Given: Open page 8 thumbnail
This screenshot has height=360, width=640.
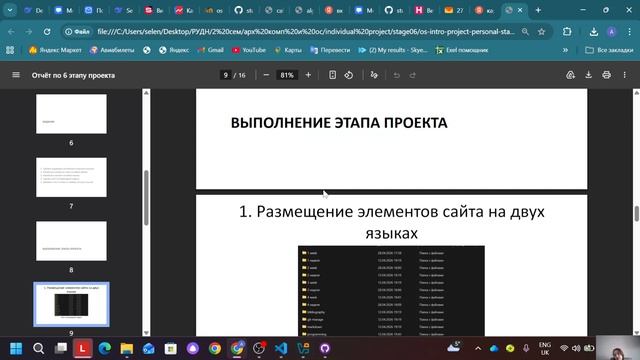Looking at the screenshot, I should pos(71,241).
